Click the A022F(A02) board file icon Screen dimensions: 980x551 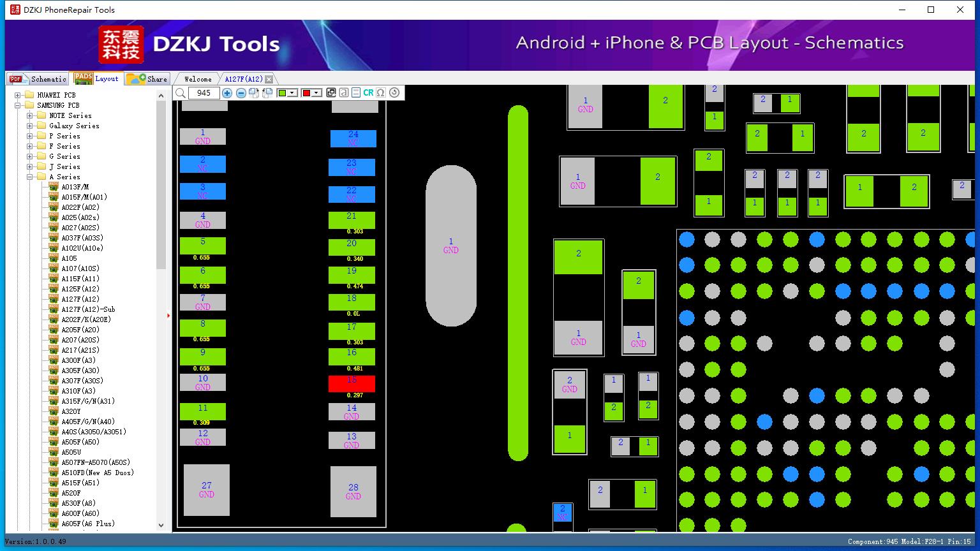pos(54,207)
